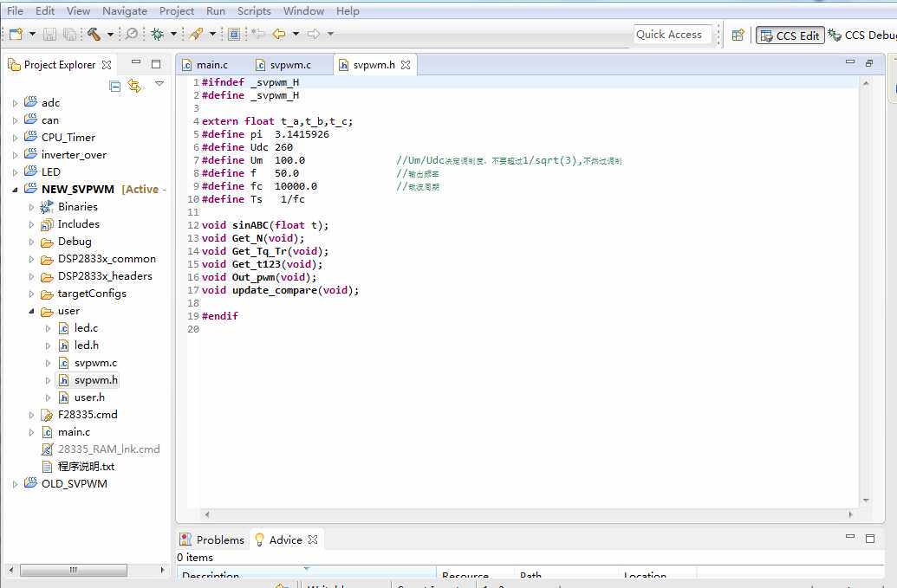Switch to CCS Edit perspective
This screenshot has height=588, width=897.
[x=790, y=35]
